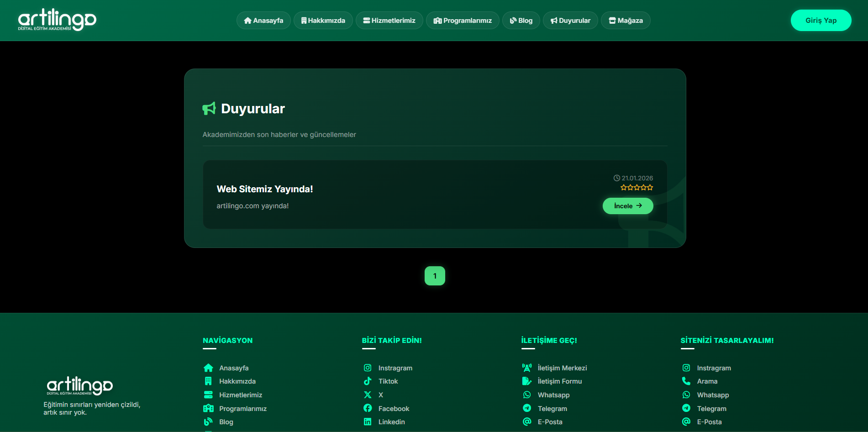Image resolution: width=868 pixels, height=432 pixels.
Task: Click the X social icon in footer
Action: pos(368,395)
